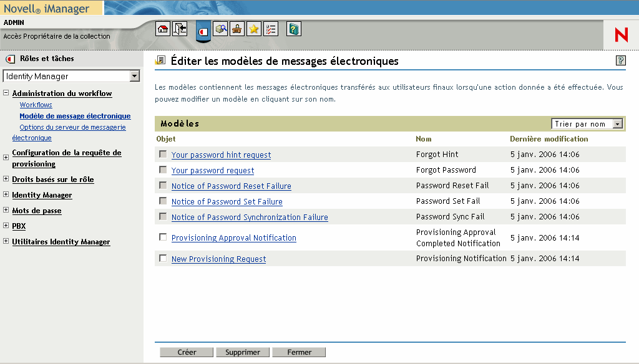Select Modèle de message électronique task
The width and height of the screenshot is (639, 364).
(x=75, y=116)
